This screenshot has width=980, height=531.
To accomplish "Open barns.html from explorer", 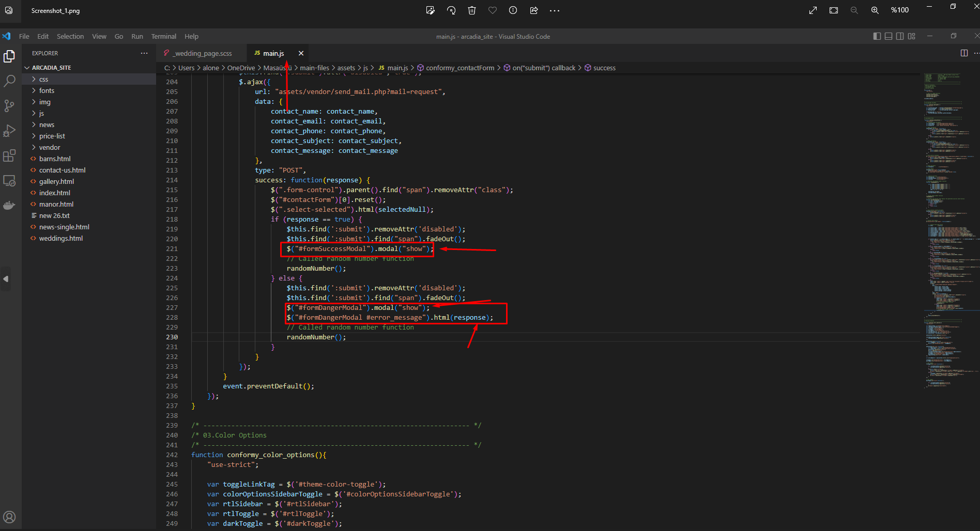I will pyautogui.click(x=89, y=159).
